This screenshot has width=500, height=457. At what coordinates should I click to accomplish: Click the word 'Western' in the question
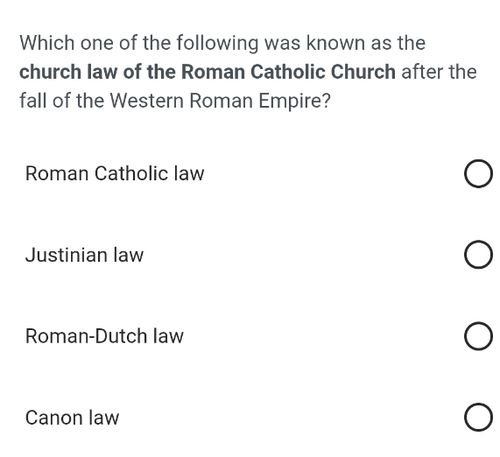(147, 101)
